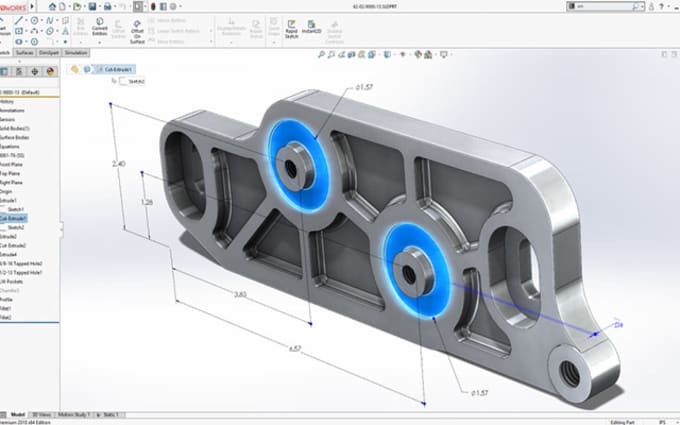Select the Corner Rectangle sketch tool
Screen dimensions: 680x425
click(x=19, y=31)
